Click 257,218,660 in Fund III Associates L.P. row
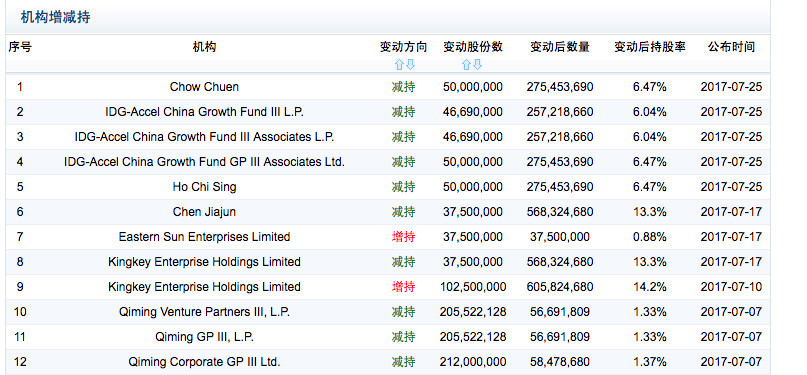Screen dimensions: 807x375 click(x=560, y=137)
